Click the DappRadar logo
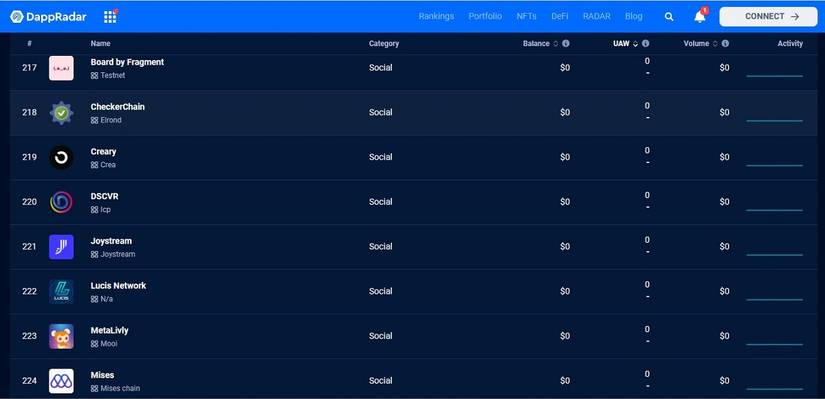The height and width of the screenshot is (399, 825). (x=48, y=17)
